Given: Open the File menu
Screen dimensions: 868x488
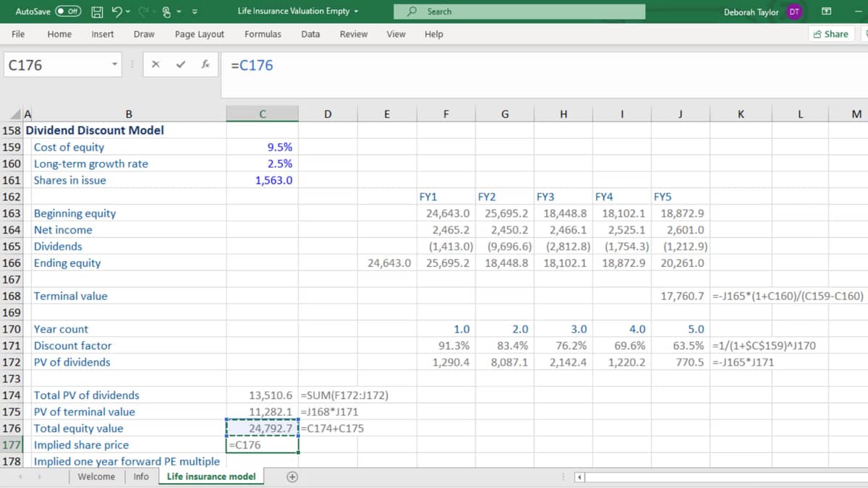Looking at the screenshot, I should tap(18, 34).
